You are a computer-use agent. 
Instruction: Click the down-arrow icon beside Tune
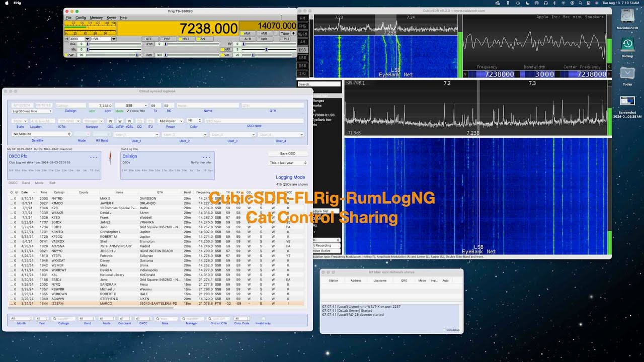click(x=293, y=33)
